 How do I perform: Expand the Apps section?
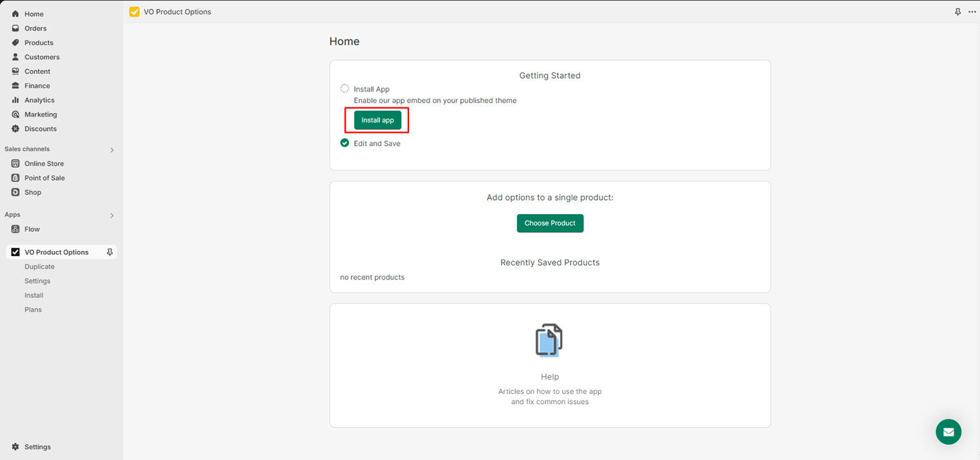coord(112,215)
